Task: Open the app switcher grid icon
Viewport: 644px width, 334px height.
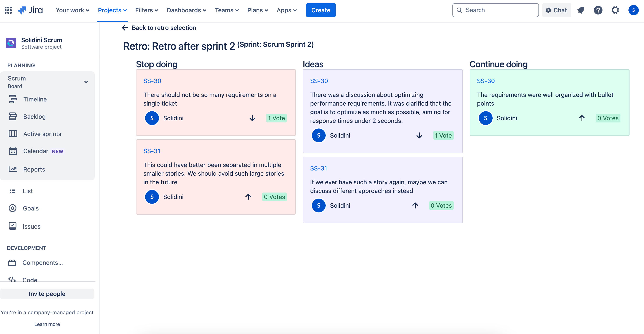Action: pos(8,10)
